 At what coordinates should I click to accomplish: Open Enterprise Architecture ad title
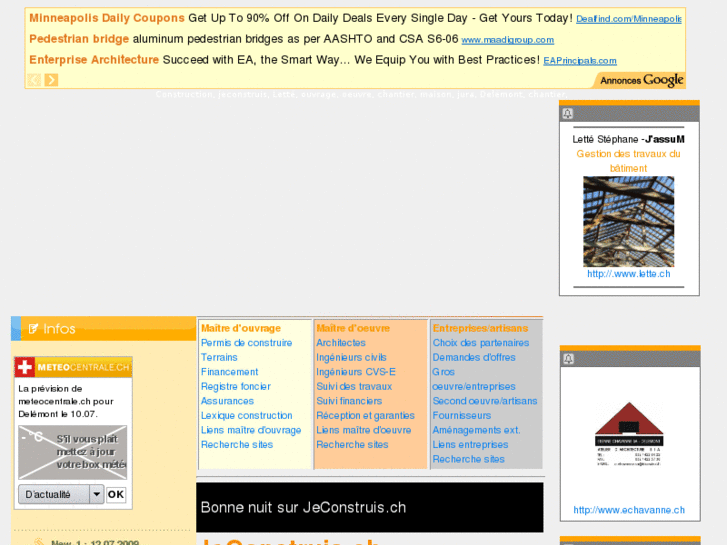94,60
